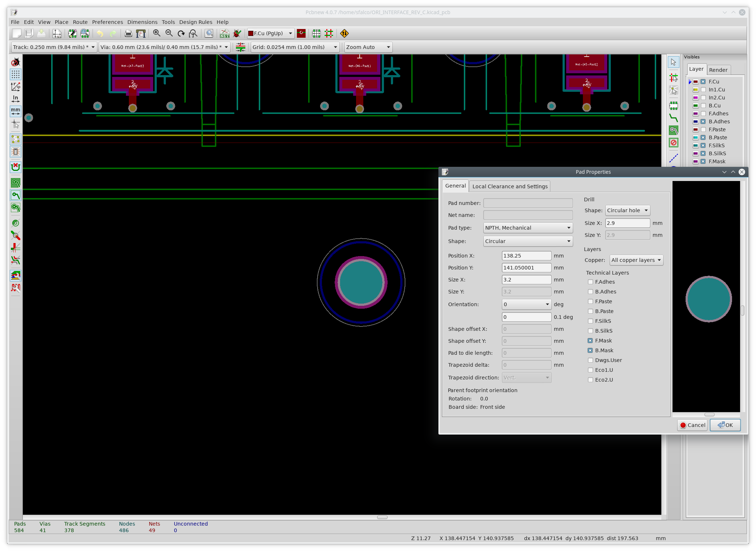Open the Design Rules menu
756x551 pixels.
pyautogui.click(x=195, y=22)
